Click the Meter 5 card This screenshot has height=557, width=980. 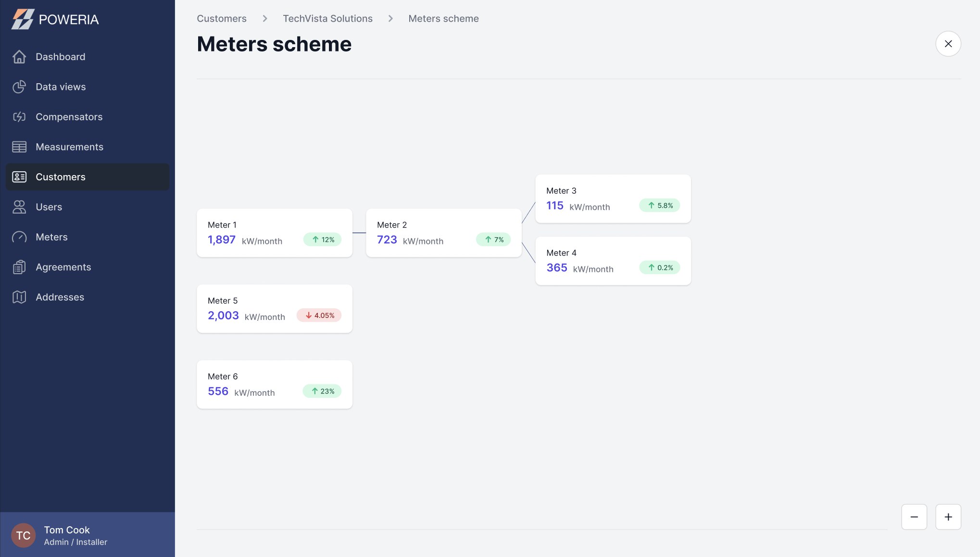click(x=275, y=309)
